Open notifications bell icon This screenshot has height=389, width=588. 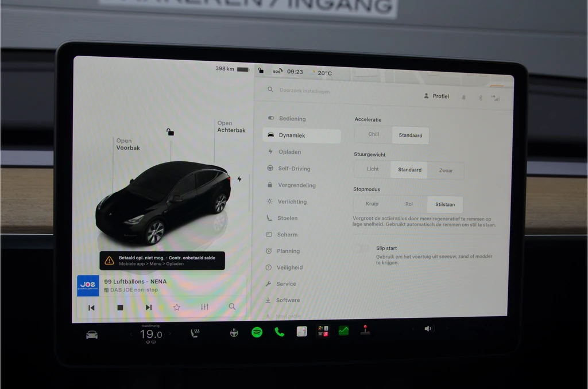pos(464,98)
